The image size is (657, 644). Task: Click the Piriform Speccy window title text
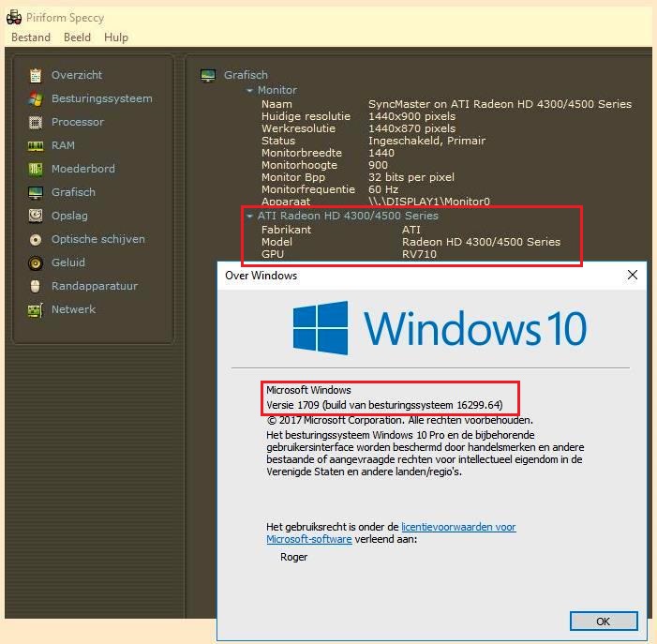(x=65, y=18)
